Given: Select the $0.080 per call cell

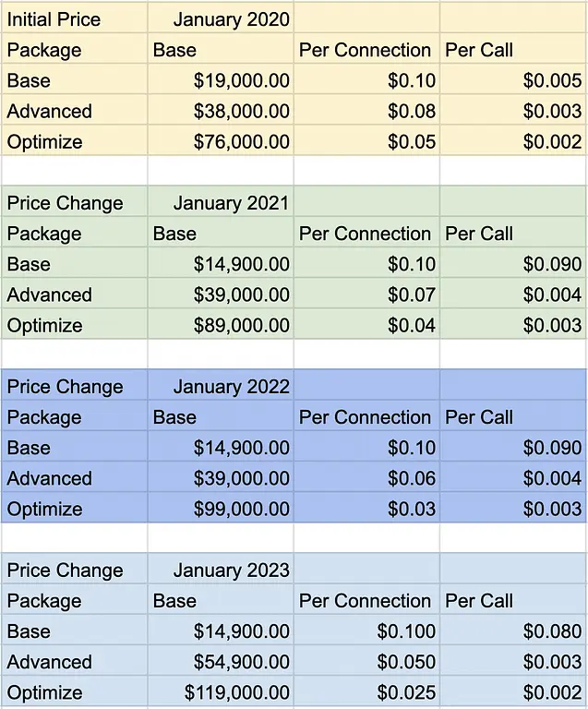Looking at the screenshot, I should click(x=552, y=631).
